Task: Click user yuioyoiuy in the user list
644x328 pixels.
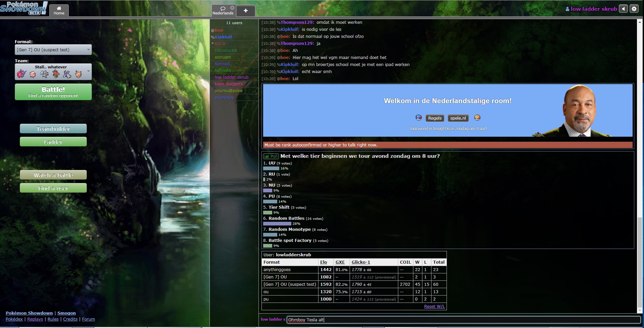Action: (234, 97)
